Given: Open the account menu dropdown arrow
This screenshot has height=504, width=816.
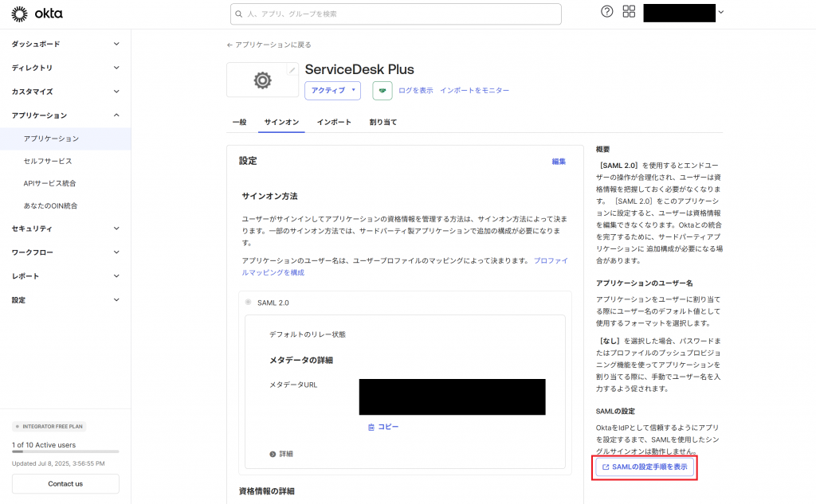Looking at the screenshot, I should [720, 12].
